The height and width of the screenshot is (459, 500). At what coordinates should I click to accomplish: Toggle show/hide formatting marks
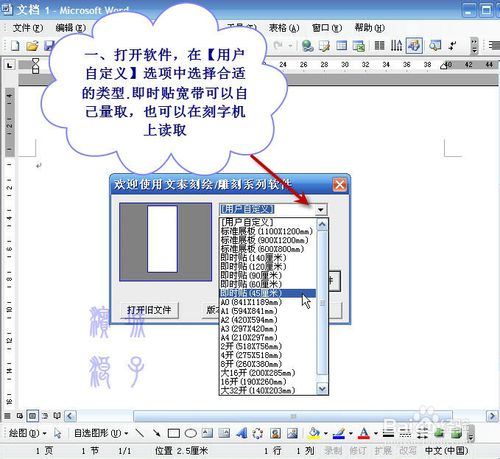452,46
